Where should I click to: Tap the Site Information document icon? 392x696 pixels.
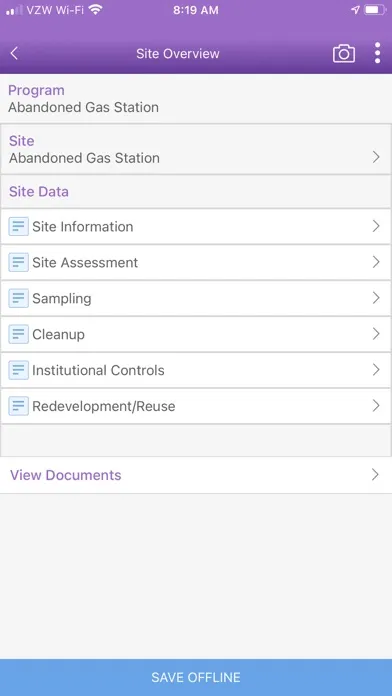(19, 227)
